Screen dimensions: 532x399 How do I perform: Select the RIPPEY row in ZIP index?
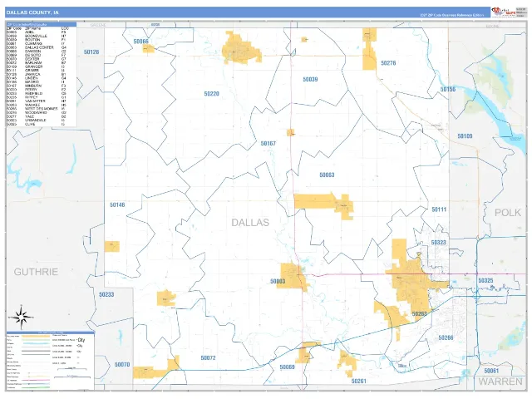tap(37, 97)
